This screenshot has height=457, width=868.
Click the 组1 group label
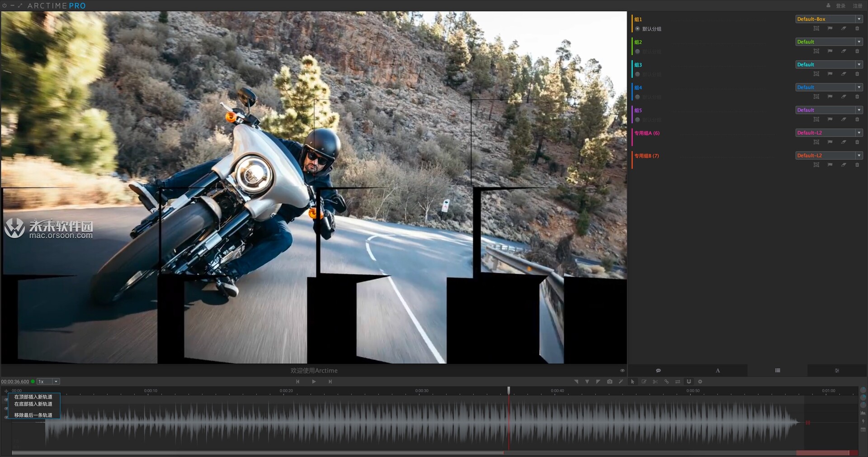pyautogui.click(x=638, y=19)
